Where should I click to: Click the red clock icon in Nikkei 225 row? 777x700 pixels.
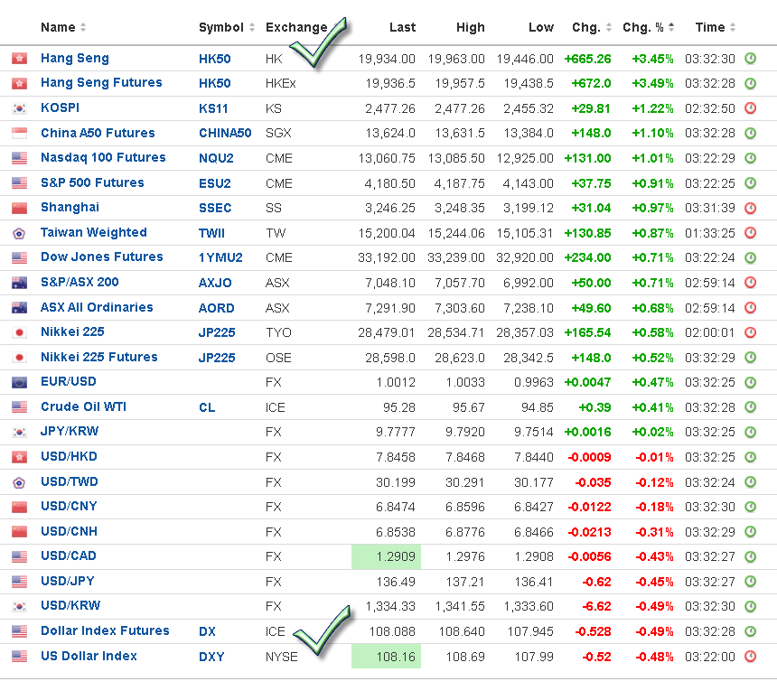pyautogui.click(x=750, y=332)
